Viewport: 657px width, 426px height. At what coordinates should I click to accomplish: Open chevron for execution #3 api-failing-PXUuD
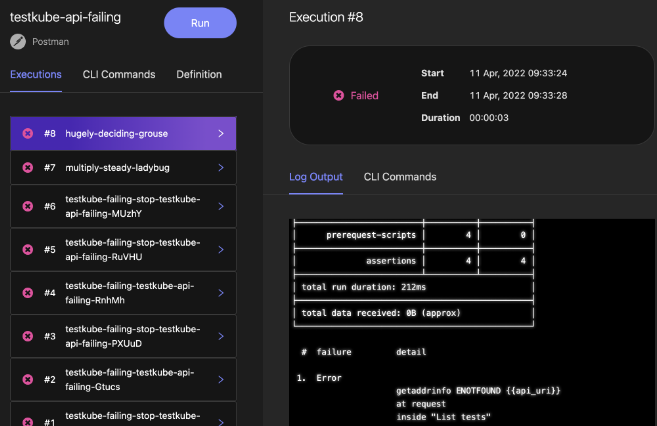click(221, 336)
